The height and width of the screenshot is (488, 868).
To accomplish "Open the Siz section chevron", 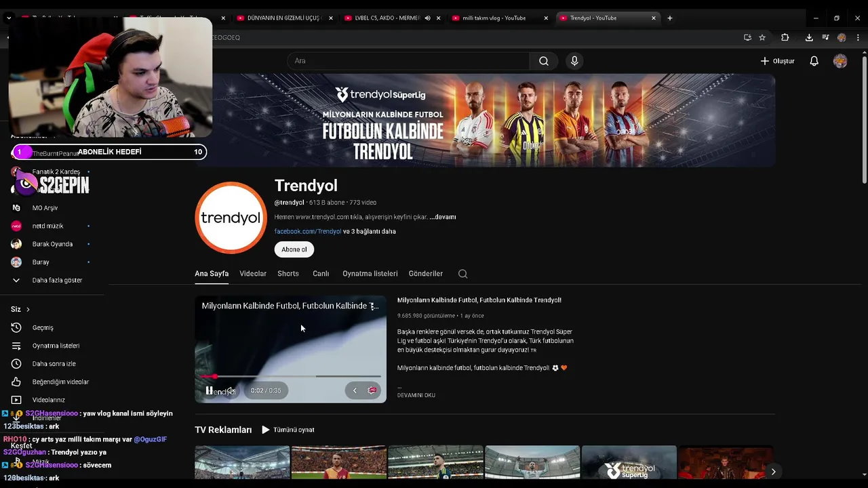I will [28, 309].
